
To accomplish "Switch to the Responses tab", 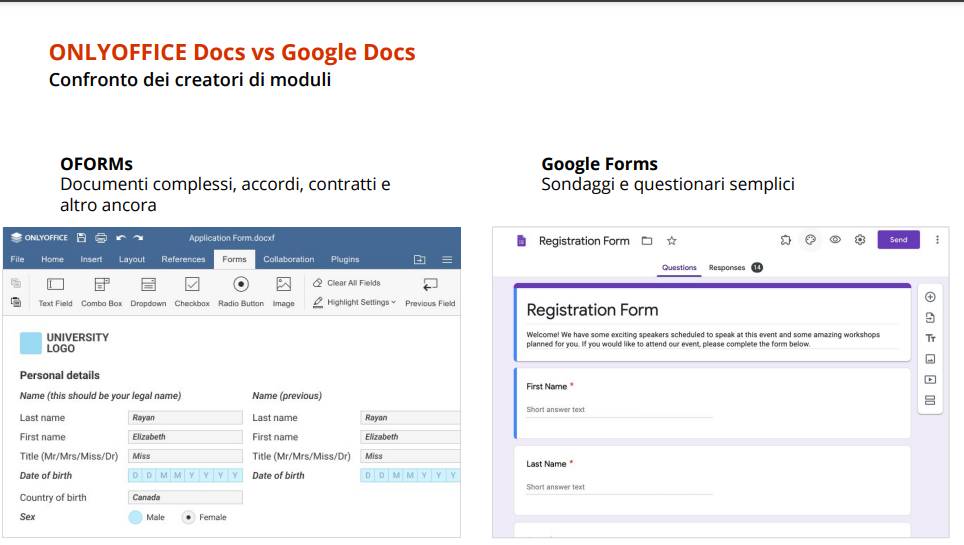I will click(x=736, y=268).
